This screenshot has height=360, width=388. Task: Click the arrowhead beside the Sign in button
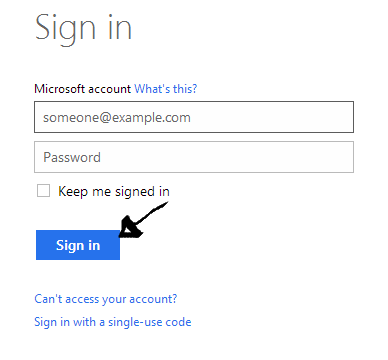click(x=131, y=228)
